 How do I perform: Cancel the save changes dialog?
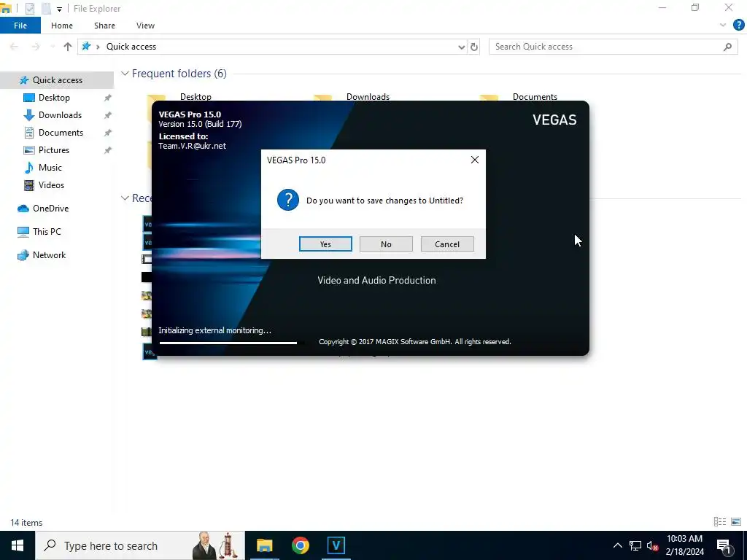click(x=447, y=244)
